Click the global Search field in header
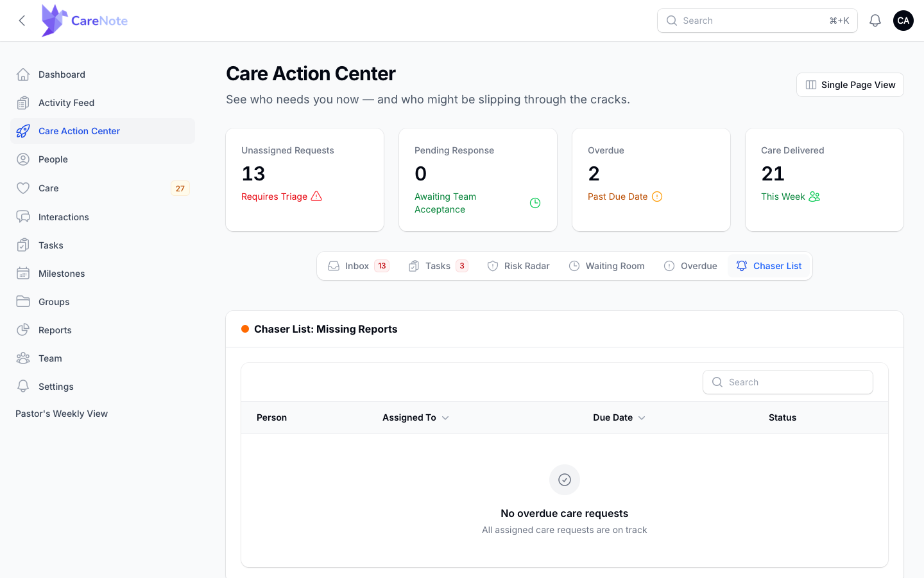This screenshot has height=578, width=924. 757,21
